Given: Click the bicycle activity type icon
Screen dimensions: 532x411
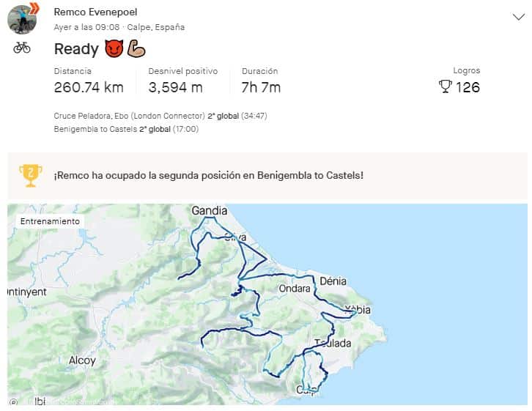Looking at the screenshot, I should pyautogui.click(x=22, y=48).
